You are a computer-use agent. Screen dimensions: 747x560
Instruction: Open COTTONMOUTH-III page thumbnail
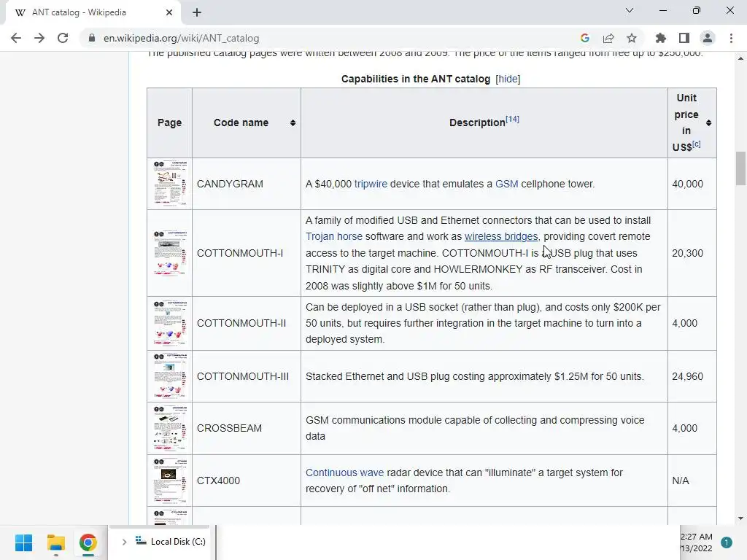(x=169, y=376)
